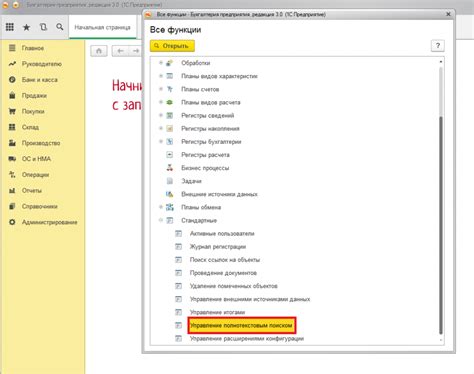Click the Администрирование gear icon
This screenshot has width=474, height=374.
tap(12, 222)
